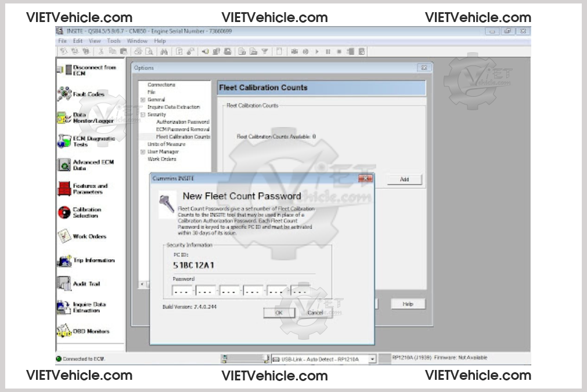
Task: Launch OBD Monitors from the sidebar
Action: click(x=64, y=332)
